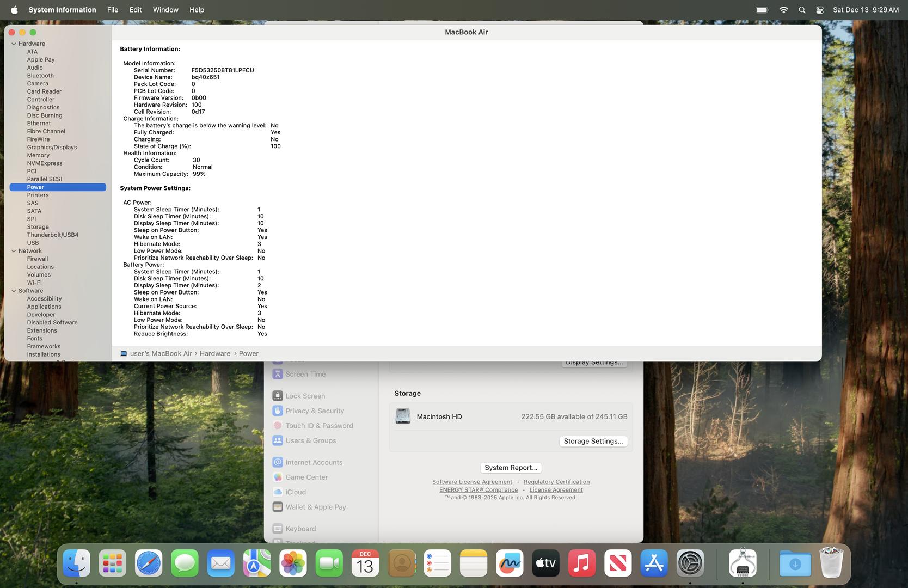Image resolution: width=908 pixels, height=588 pixels.
Task: Collapse the Software category in sidebar
Action: [14, 291]
